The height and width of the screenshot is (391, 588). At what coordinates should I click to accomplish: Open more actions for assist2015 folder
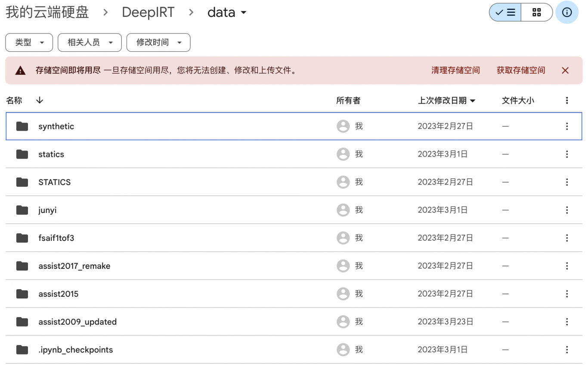(x=567, y=294)
